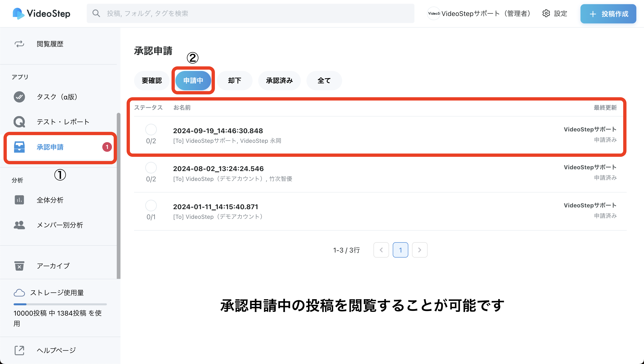Image resolution: width=644 pixels, height=364 pixels.
Task: Go to previous page chevron
Action: 381,250
